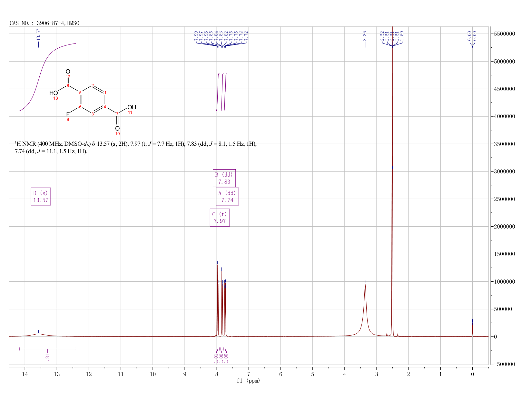Viewport: 532px width, 411px height.
Task: Click the 1.81 integral value
Action: tap(47, 358)
